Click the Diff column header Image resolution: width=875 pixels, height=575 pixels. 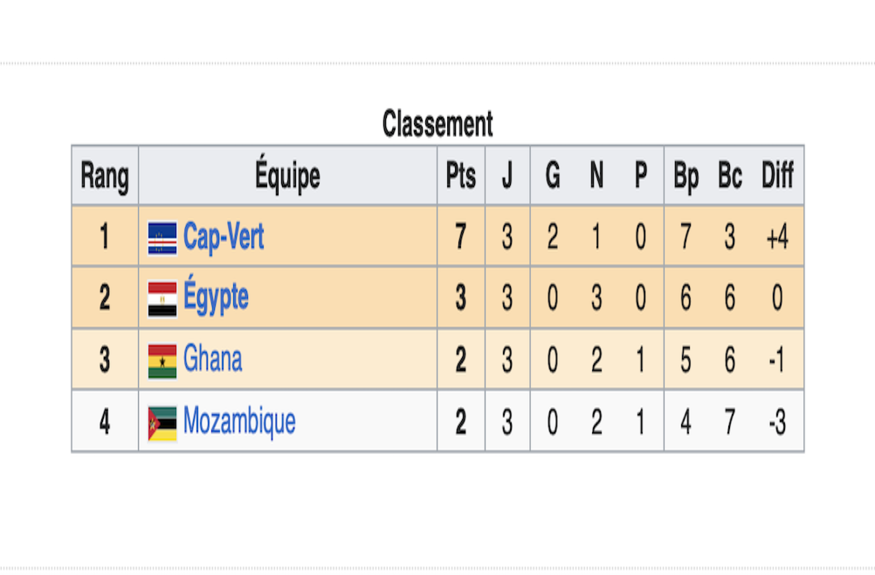(x=777, y=176)
